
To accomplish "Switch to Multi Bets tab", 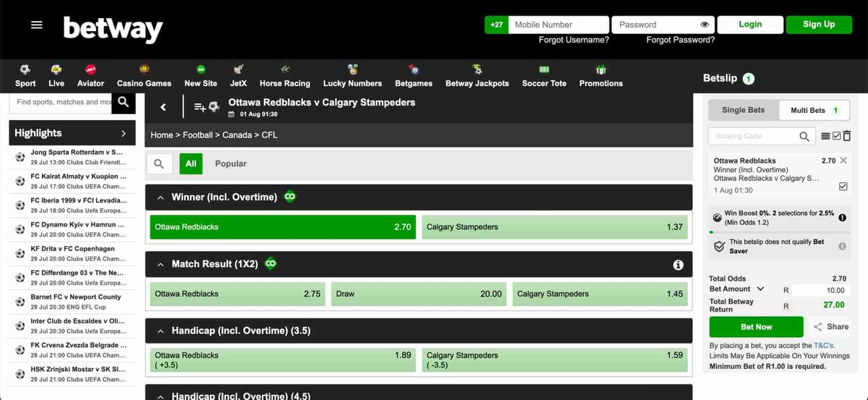I will (814, 110).
